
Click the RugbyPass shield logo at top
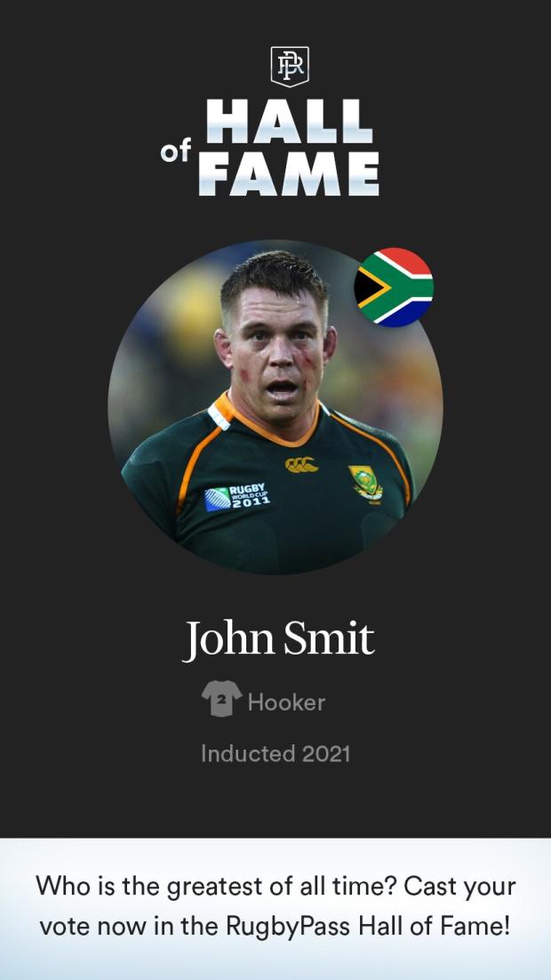(x=289, y=66)
